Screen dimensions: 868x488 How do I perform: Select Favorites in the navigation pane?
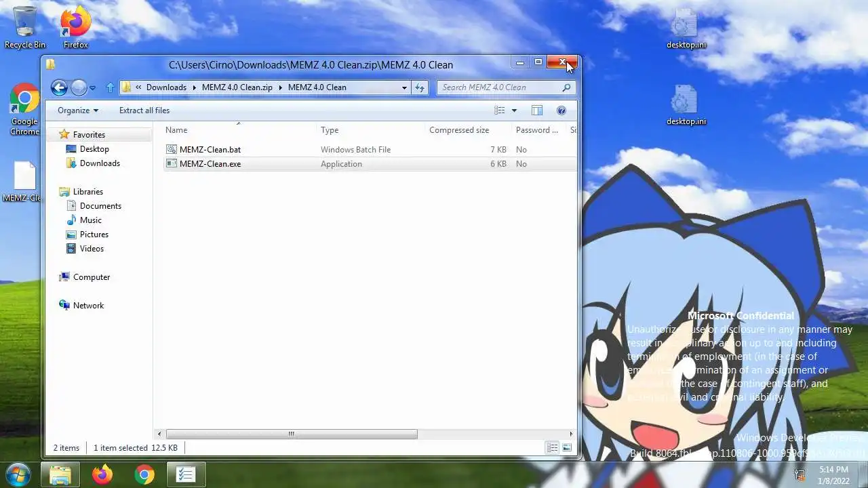[x=89, y=135]
